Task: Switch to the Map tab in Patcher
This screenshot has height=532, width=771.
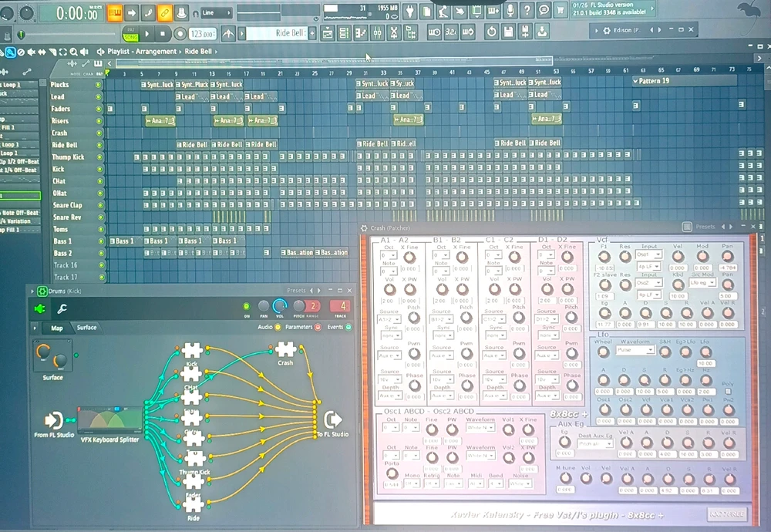Action: [x=57, y=328]
